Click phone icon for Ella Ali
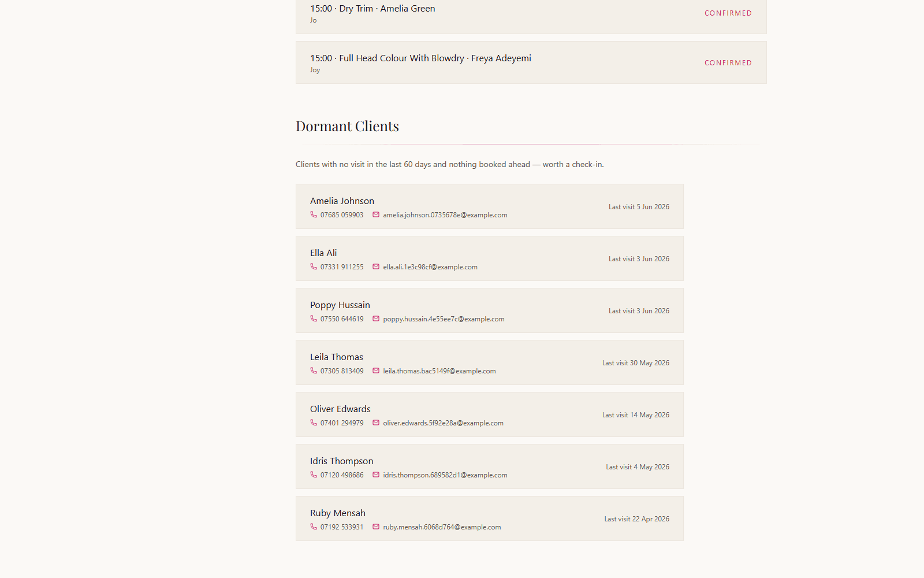 (314, 266)
